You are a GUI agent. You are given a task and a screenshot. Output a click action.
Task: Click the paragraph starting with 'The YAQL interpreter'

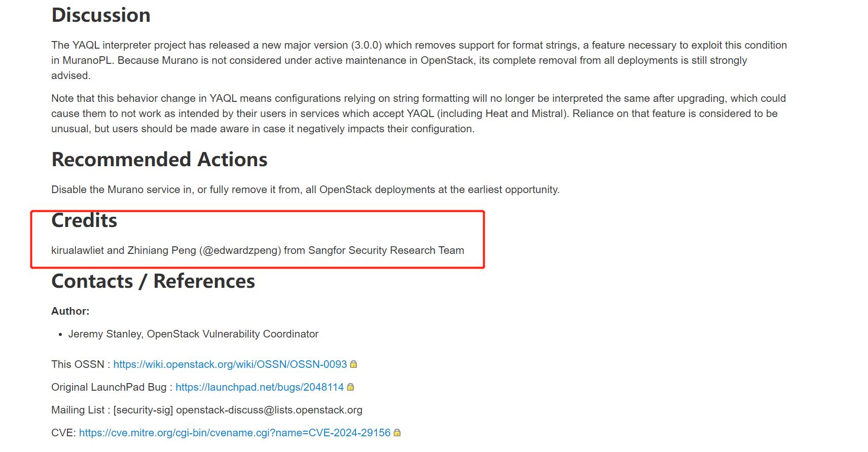[419, 60]
